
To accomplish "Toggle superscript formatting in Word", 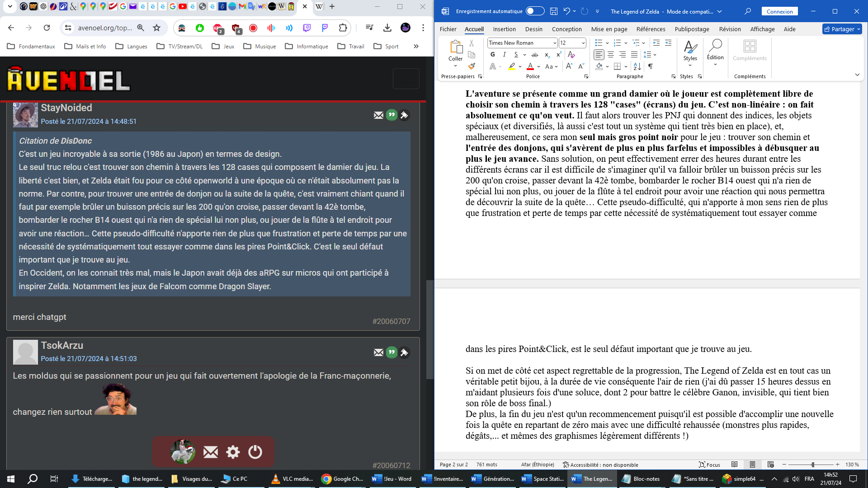I will coord(559,55).
